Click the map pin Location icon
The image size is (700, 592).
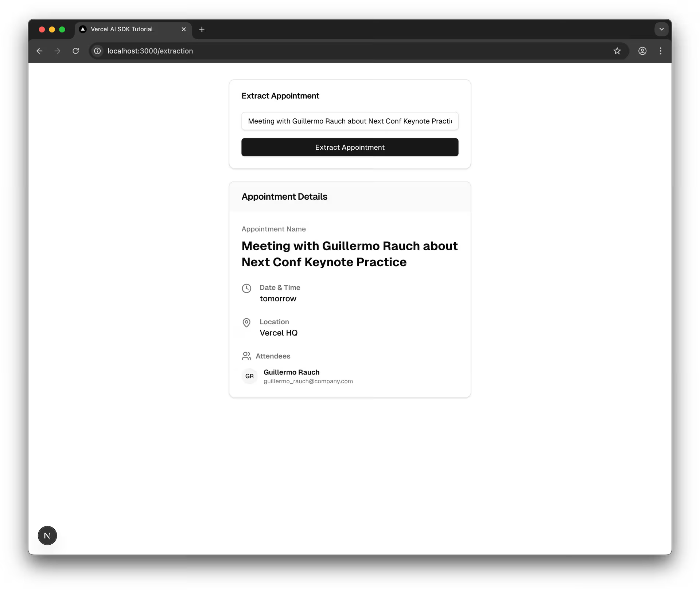point(246,323)
